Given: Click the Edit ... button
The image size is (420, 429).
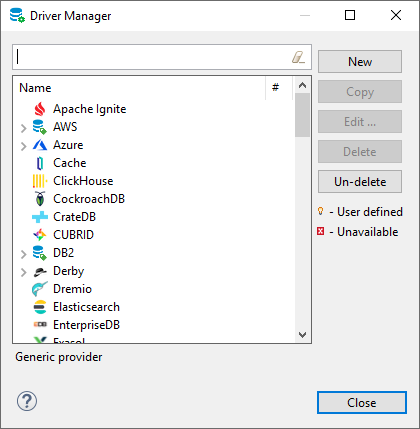Looking at the screenshot, I should (360, 122).
